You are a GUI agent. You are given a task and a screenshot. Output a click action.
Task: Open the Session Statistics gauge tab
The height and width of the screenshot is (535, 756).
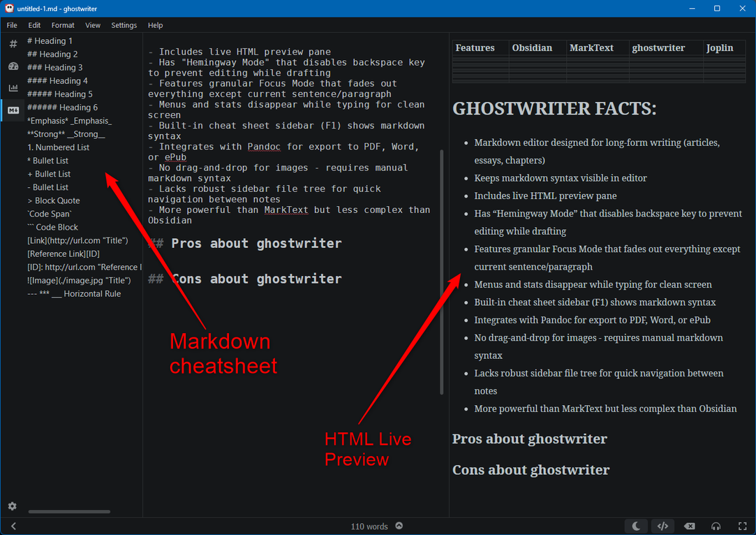click(x=13, y=66)
